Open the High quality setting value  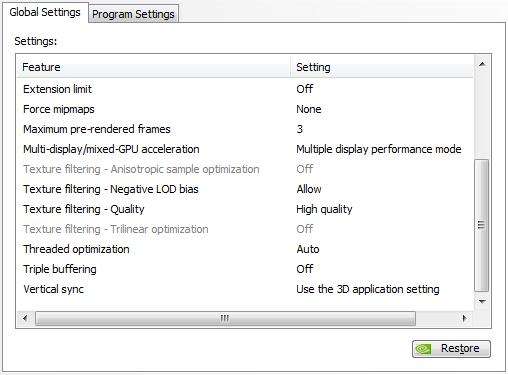tap(324, 209)
